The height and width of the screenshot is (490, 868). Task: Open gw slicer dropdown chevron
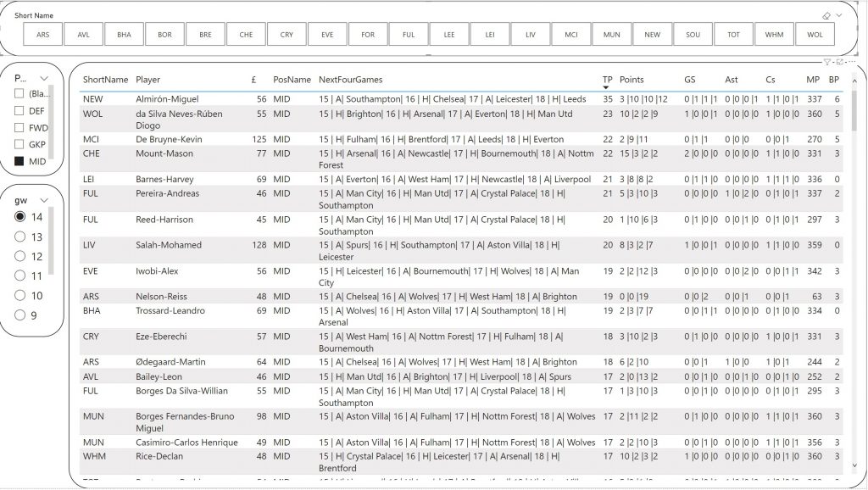[x=44, y=200]
